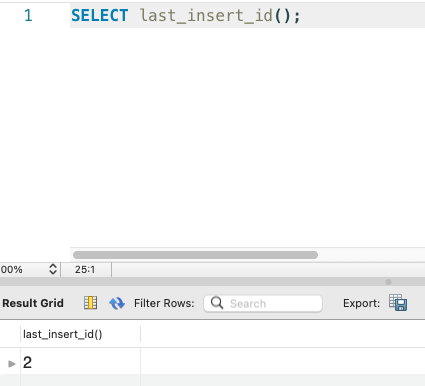425x386 pixels.
Task: Open the zoom percentage combo box
Action: (29, 269)
